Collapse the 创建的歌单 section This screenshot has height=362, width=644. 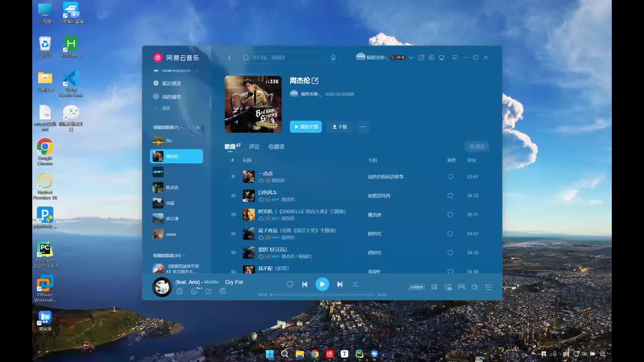[182, 127]
